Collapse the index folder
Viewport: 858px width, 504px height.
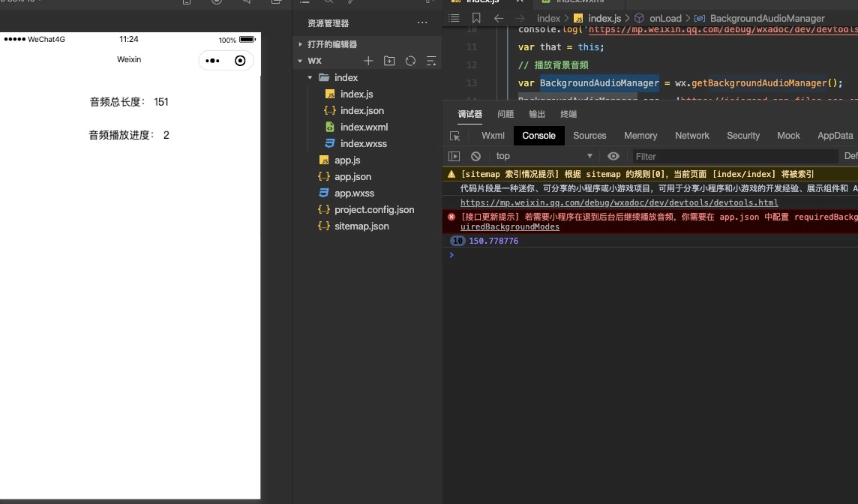pos(310,78)
